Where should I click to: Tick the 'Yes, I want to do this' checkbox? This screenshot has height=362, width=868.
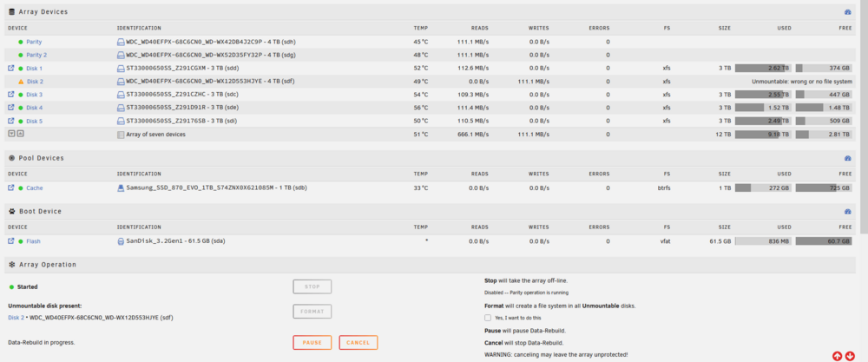(x=488, y=318)
